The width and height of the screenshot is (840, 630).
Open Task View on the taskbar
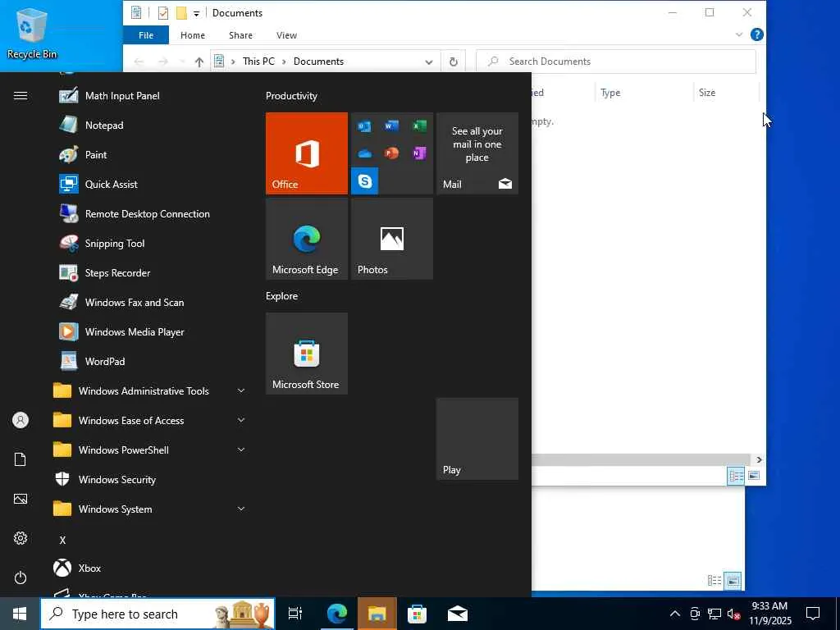click(295, 614)
